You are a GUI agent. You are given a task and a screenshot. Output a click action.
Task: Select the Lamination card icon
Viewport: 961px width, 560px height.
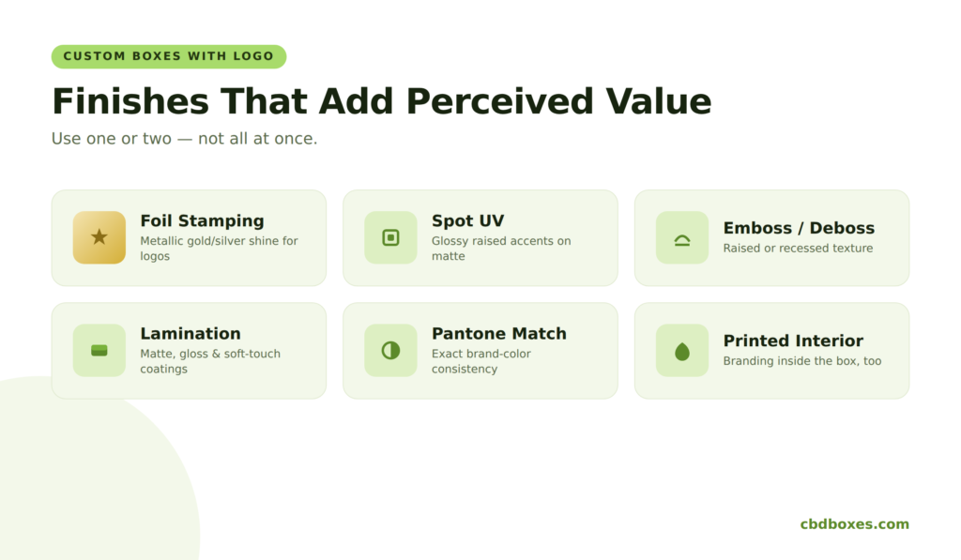coord(99,351)
